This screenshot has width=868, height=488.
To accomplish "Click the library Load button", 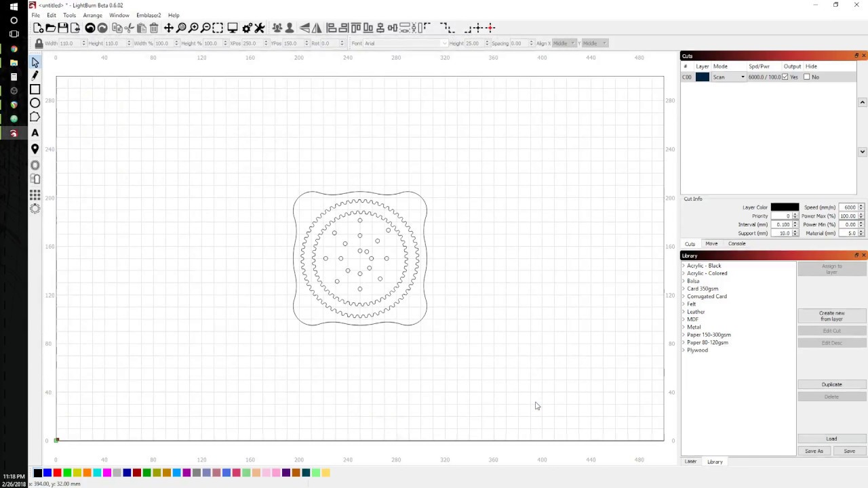I will tap(831, 439).
